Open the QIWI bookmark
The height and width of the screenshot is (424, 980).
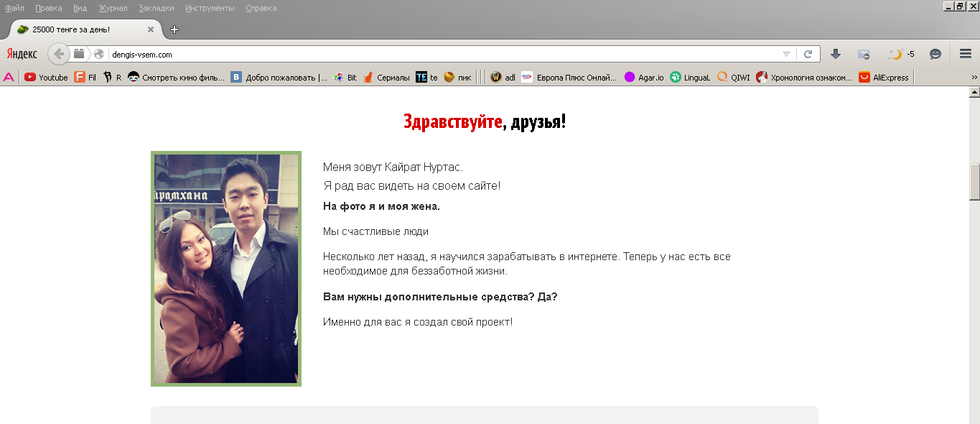coord(733,78)
